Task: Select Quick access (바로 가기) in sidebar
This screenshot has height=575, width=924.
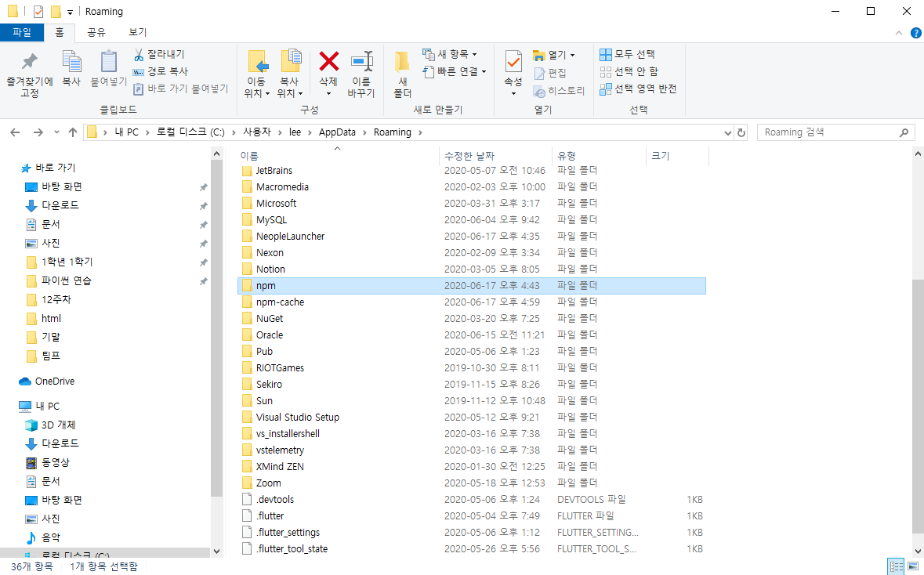Action: 48,168
